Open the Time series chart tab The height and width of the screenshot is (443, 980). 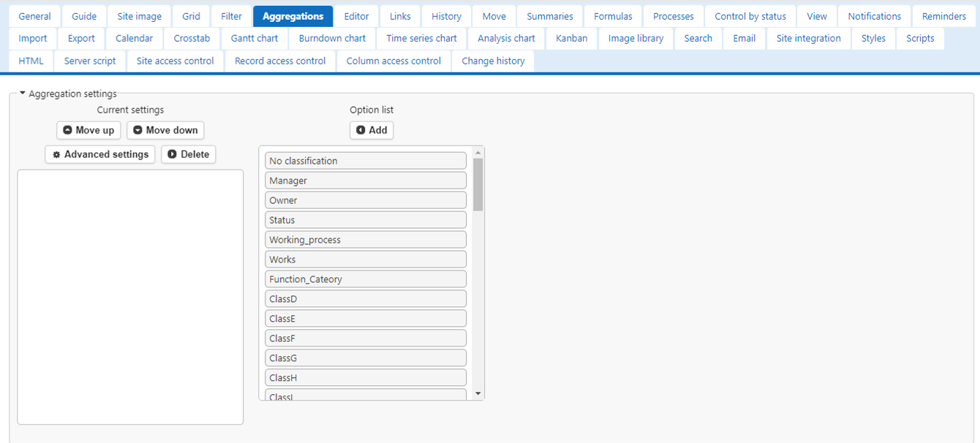422,38
